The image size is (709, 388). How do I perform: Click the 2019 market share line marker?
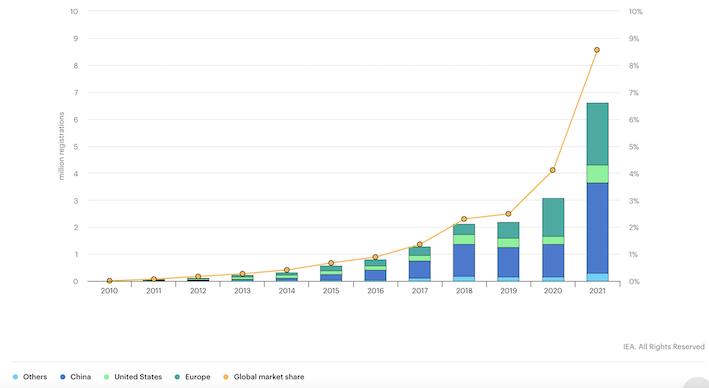tap(508, 214)
